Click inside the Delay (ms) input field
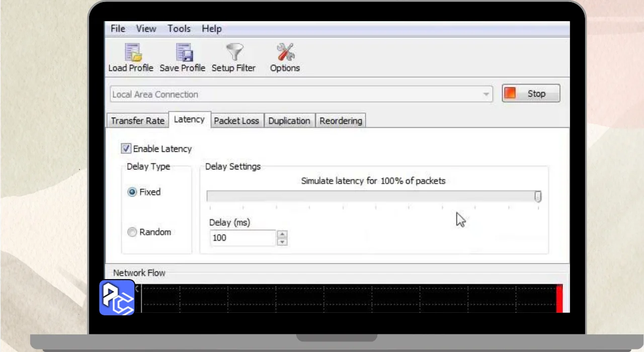This screenshot has width=644, height=352. pyautogui.click(x=243, y=238)
